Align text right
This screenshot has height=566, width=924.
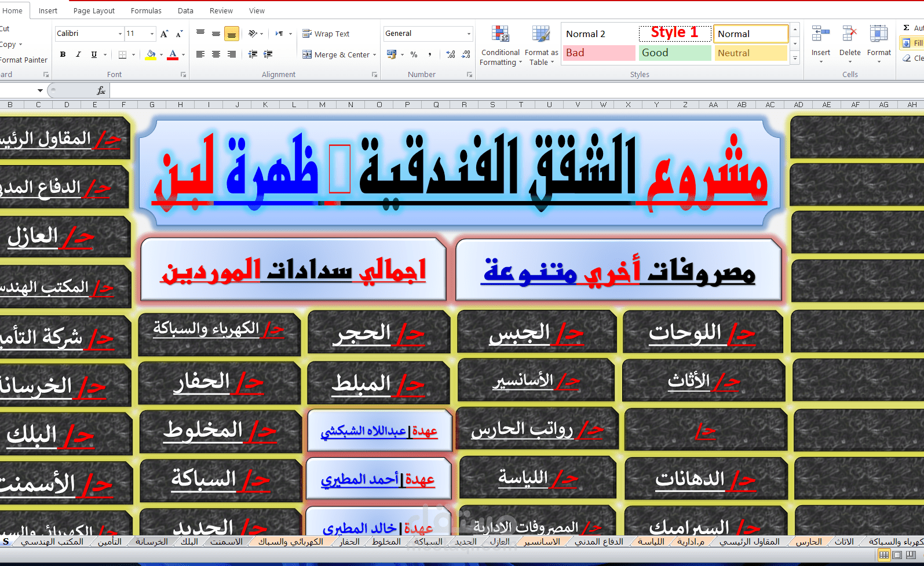[x=231, y=54]
